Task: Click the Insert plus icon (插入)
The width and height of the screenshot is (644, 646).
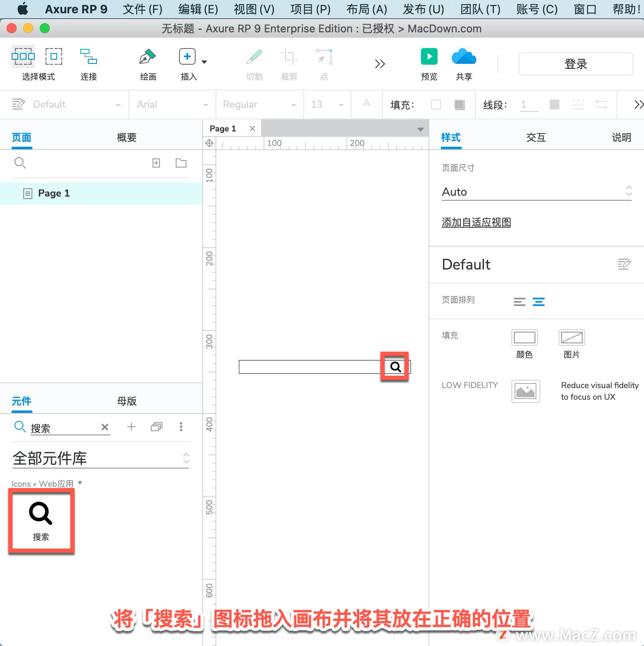Action: 187,56
